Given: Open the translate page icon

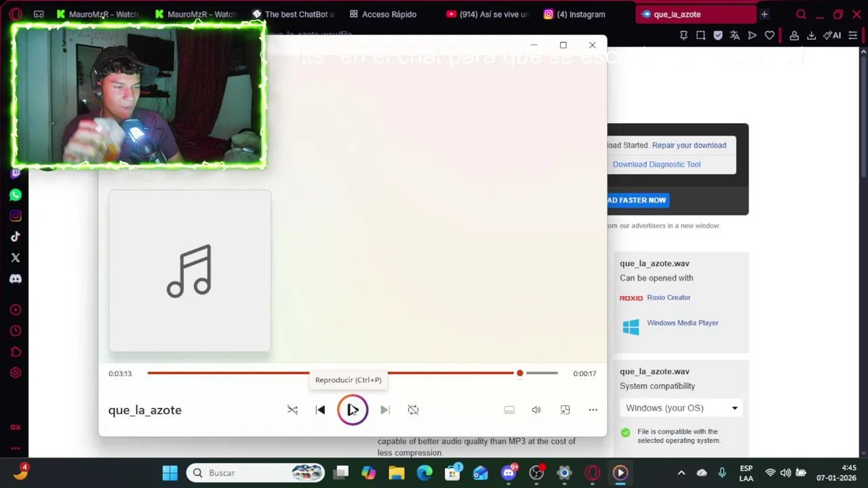Looking at the screenshot, I should [x=734, y=35].
